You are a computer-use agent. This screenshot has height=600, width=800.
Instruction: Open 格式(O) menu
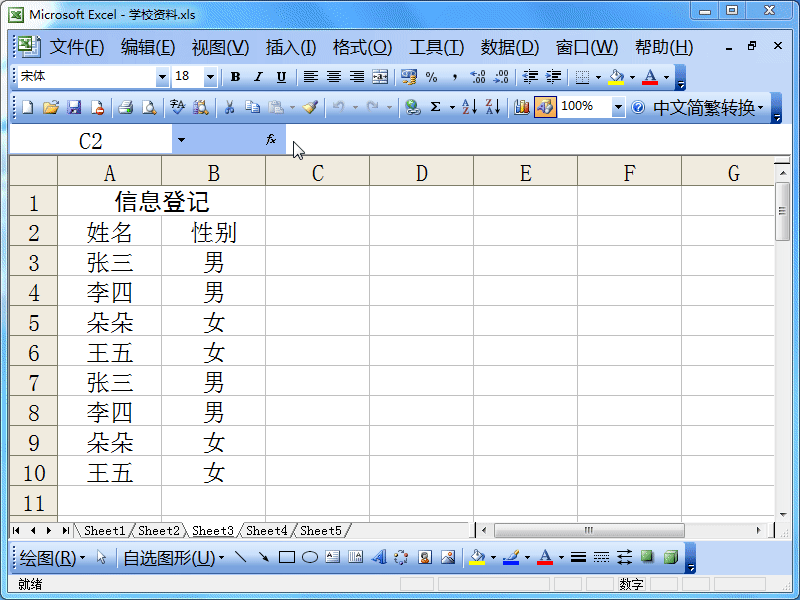coord(362,47)
